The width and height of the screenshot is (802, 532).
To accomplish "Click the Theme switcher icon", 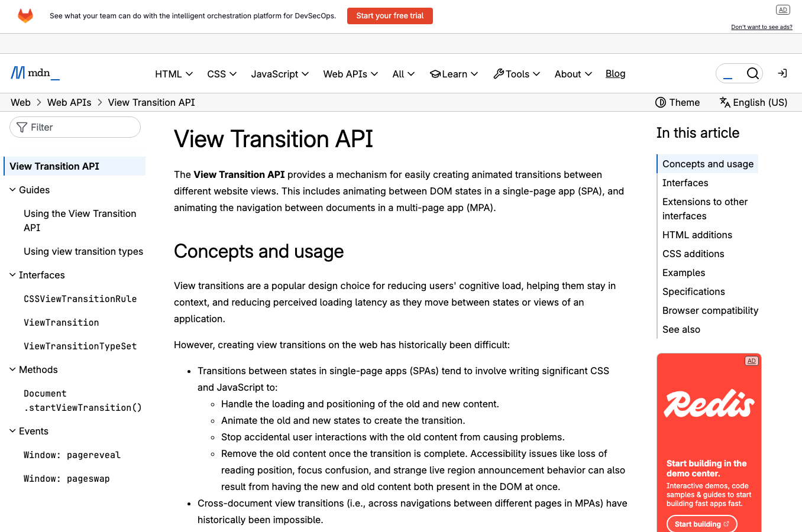I will click(x=661, y=102).
